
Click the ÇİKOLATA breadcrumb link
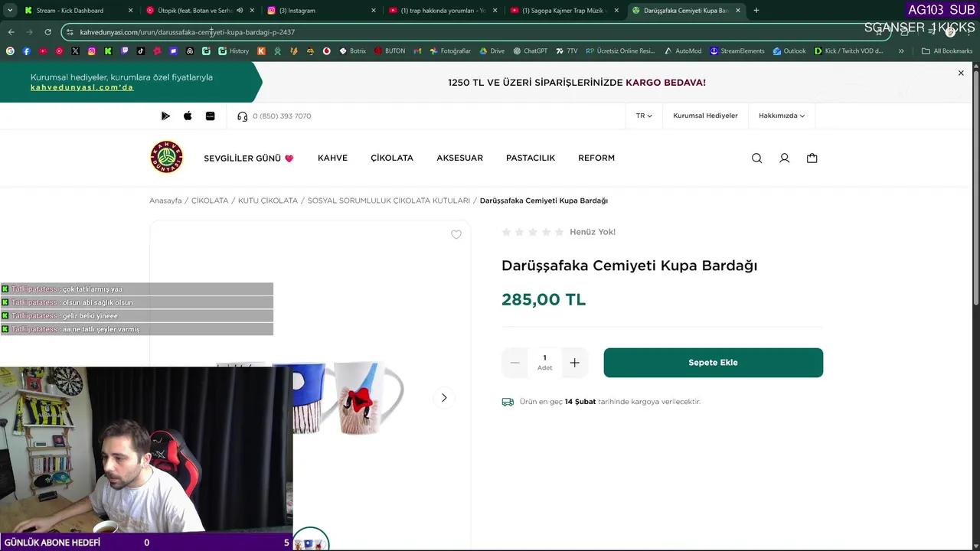pos(210,201)
